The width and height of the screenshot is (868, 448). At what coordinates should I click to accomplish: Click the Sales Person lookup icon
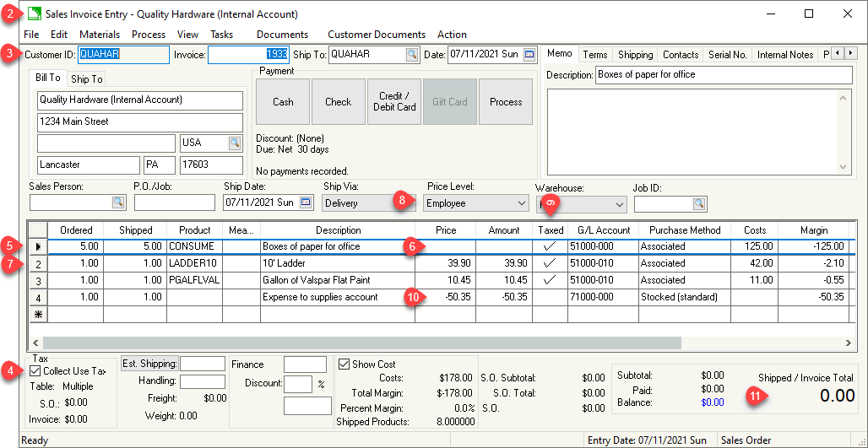[118, 202]
